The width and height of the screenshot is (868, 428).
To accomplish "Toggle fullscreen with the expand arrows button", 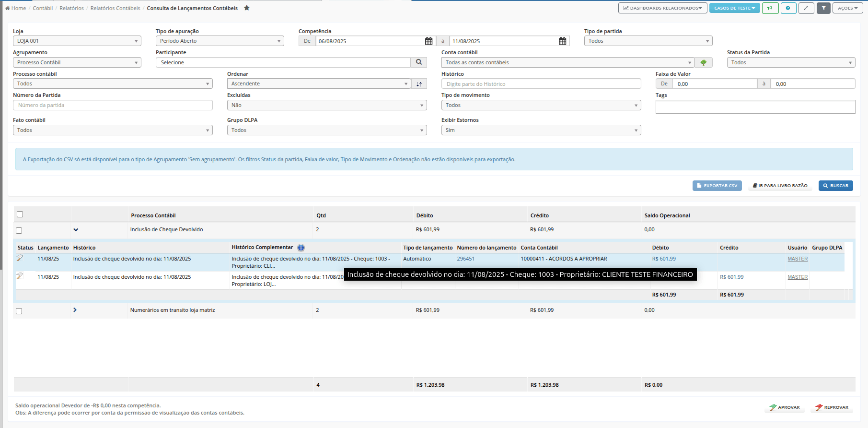I will (x=806, y=8).
